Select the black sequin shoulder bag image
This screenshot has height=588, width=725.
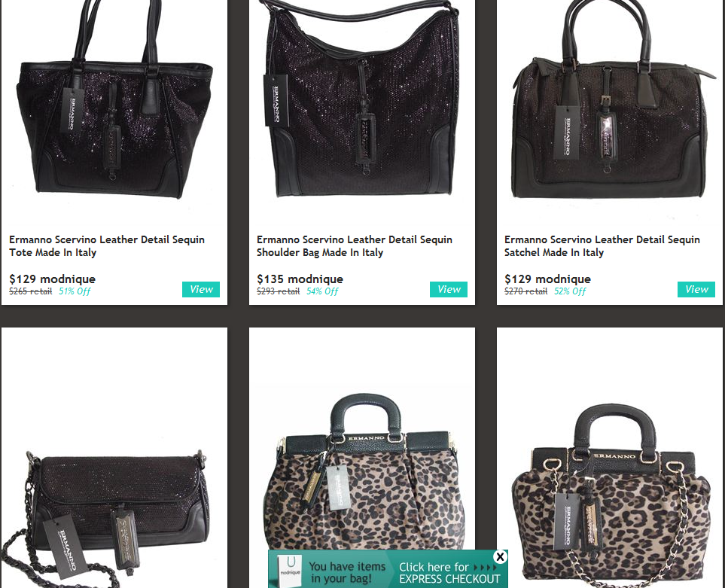pyautogui.click(x=362, y=99)
